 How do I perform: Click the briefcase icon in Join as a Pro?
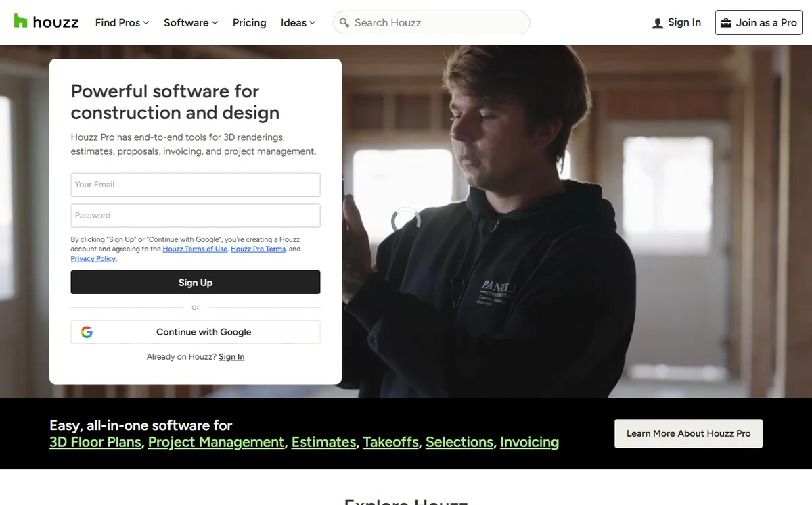(x=726, y=23)
